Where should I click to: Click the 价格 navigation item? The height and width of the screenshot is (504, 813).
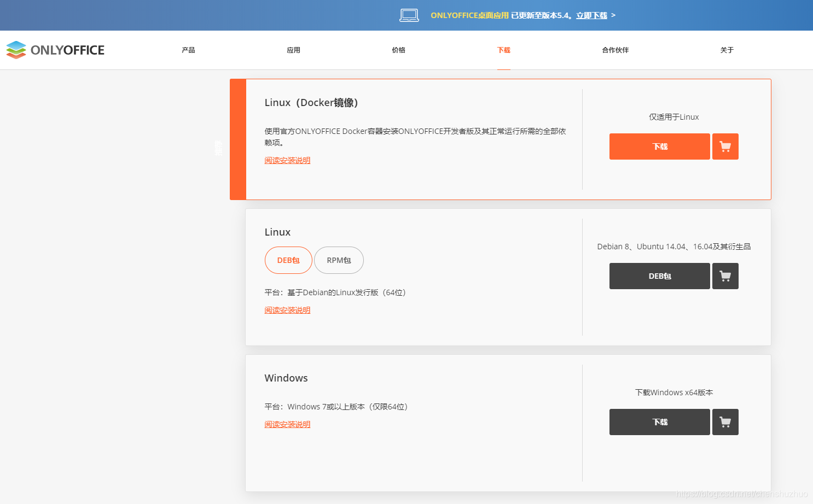(x=398, y=50)
